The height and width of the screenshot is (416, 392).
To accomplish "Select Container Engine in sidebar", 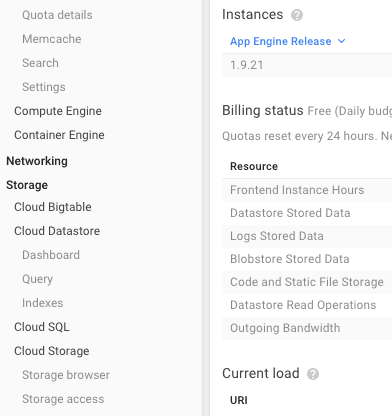I will 59,135.
